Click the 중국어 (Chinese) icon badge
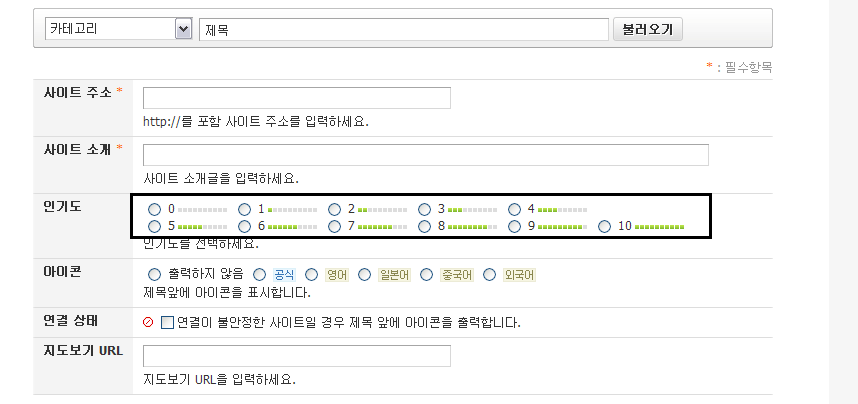Image resolution: width=858 pixels, height=404 pixels. [457, 274]
